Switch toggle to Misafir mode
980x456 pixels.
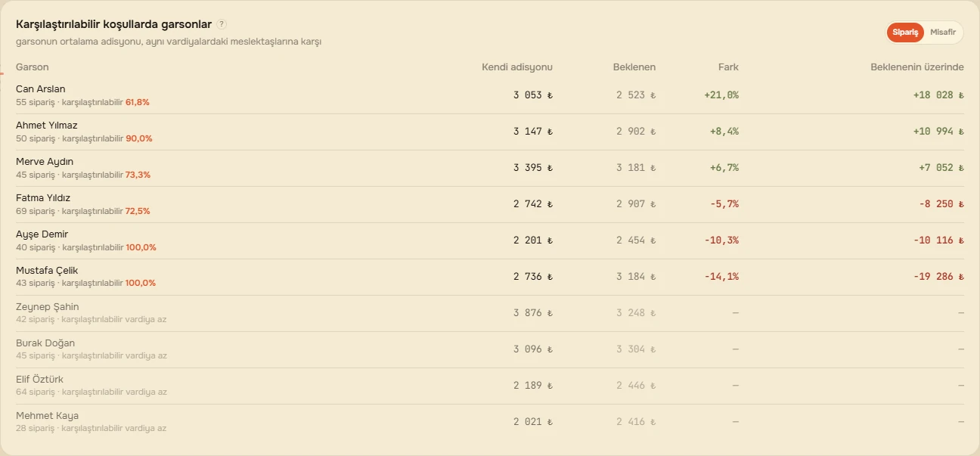click(943, 33)
